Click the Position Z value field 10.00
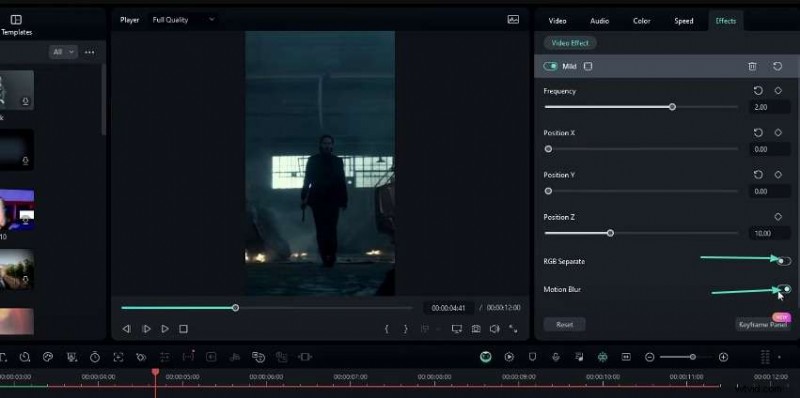The height and width of the screenshot is (398, 800). pos(769,233)
